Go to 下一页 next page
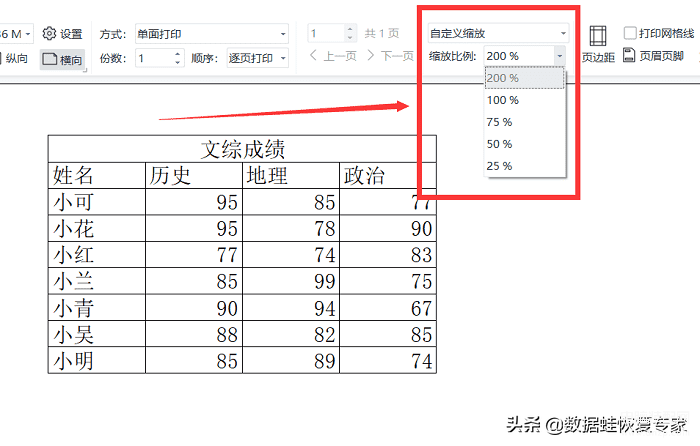Screen dimensions: 700x446 point(390,56)
